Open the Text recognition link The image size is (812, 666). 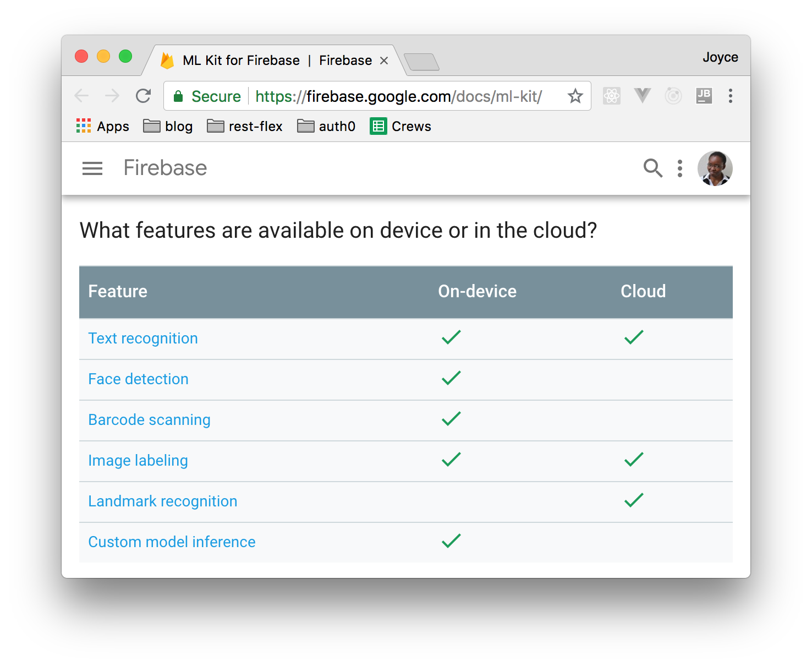click(143, 338)
